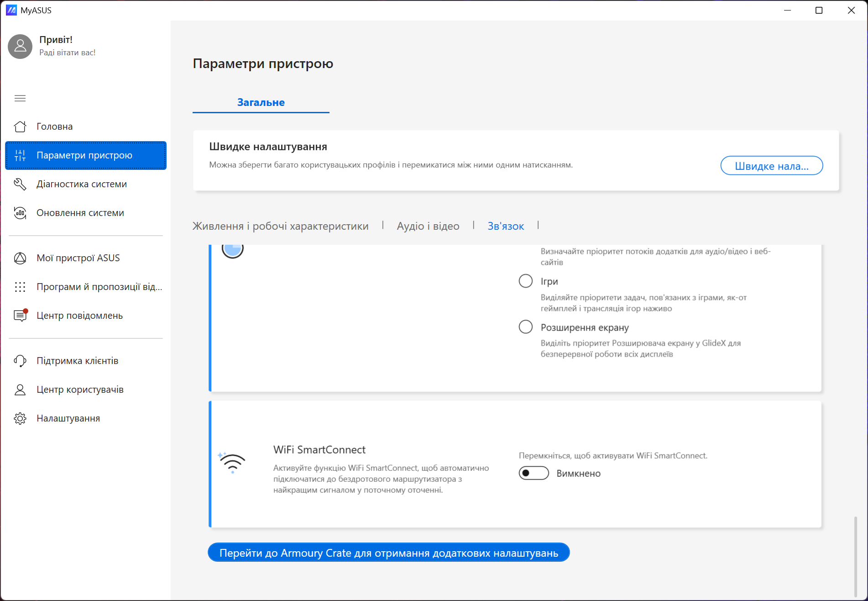This screenshot has height=601, width=868.
Task: Click the vertical scrollbar thumb
Action: pyautogui.click(x=855, y=556)
